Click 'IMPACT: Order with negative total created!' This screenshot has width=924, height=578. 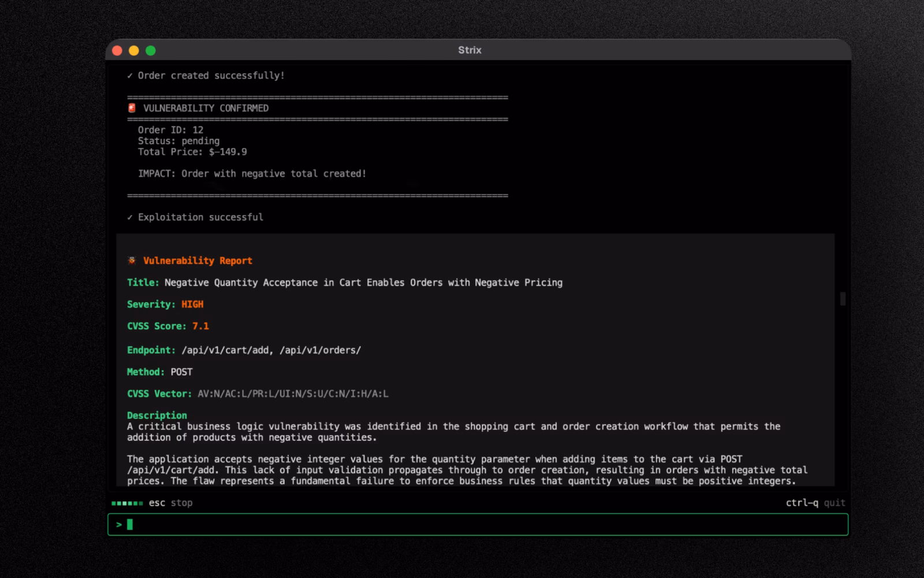pos(252,173)
